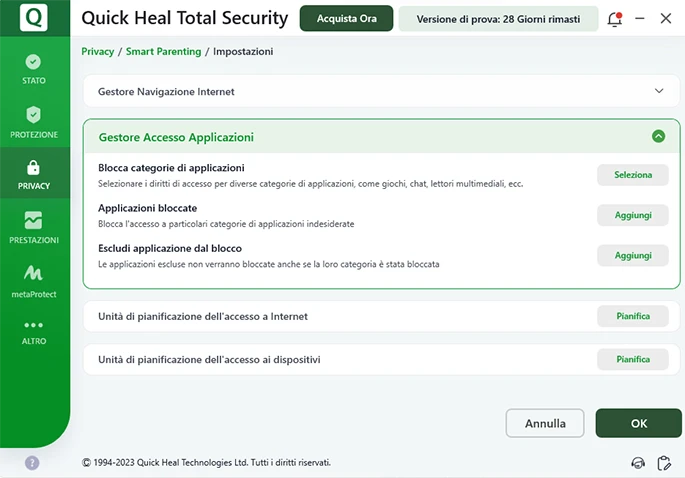
Task: Click Pianifica for Internet access scheduling
Action: (632, 316)
